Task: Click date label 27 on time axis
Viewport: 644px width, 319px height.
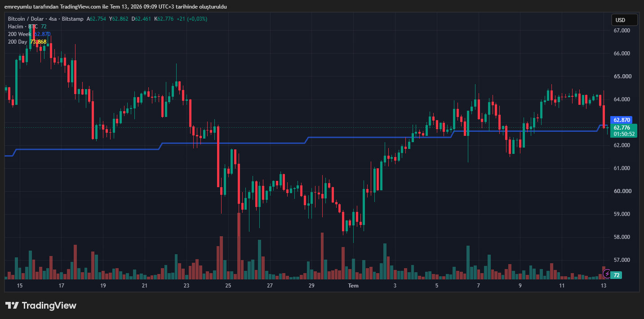Action: coord(270,286)
